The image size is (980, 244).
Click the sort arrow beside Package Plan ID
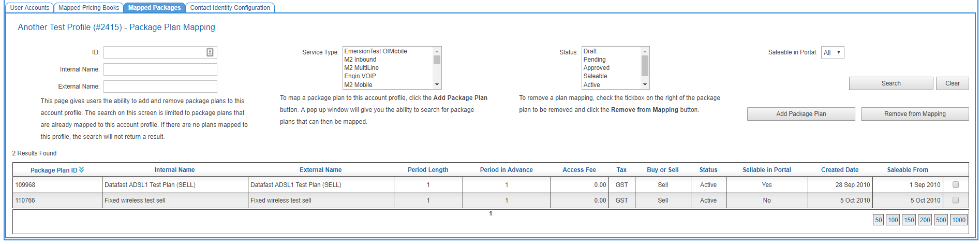82,169
